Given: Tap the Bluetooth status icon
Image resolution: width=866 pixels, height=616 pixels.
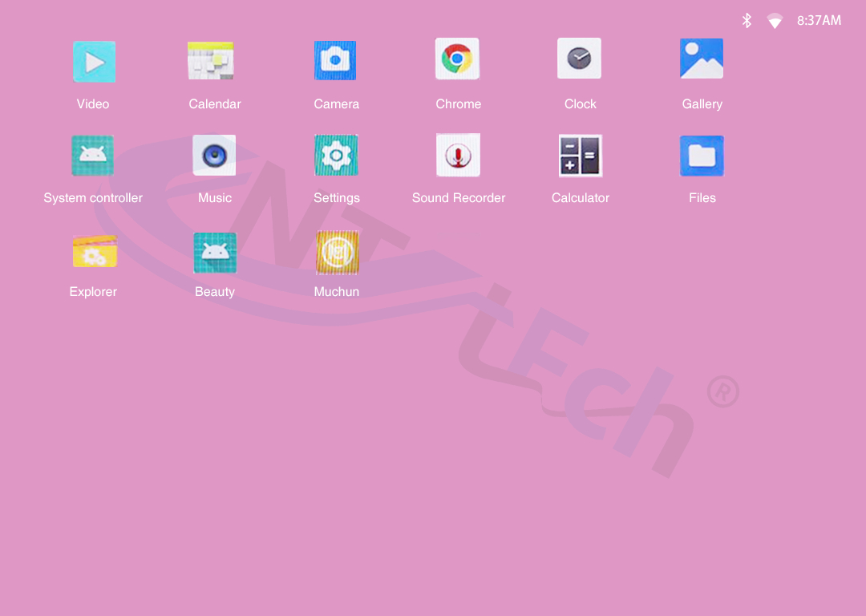Looking at the screenshot, I should coord(747,21).
